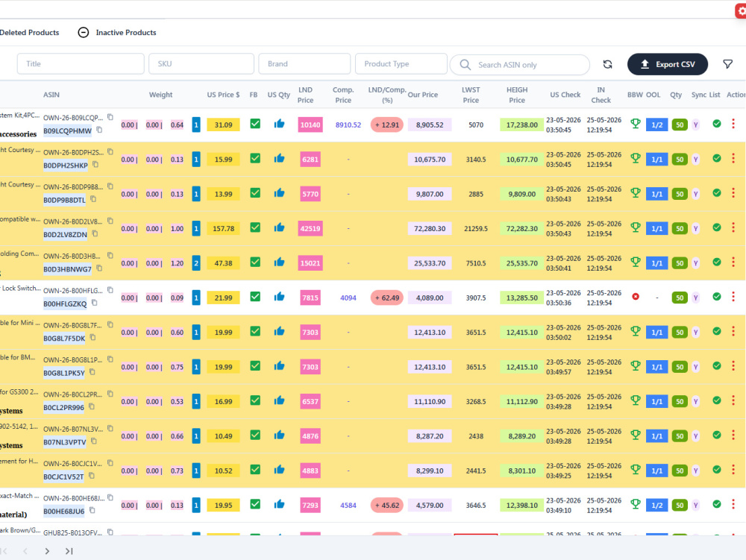This screenshot has width=746, height=560.
Task: Click thumbs-up US Qty icon for B0D3HBNWG7
Action: click(279, 262)
